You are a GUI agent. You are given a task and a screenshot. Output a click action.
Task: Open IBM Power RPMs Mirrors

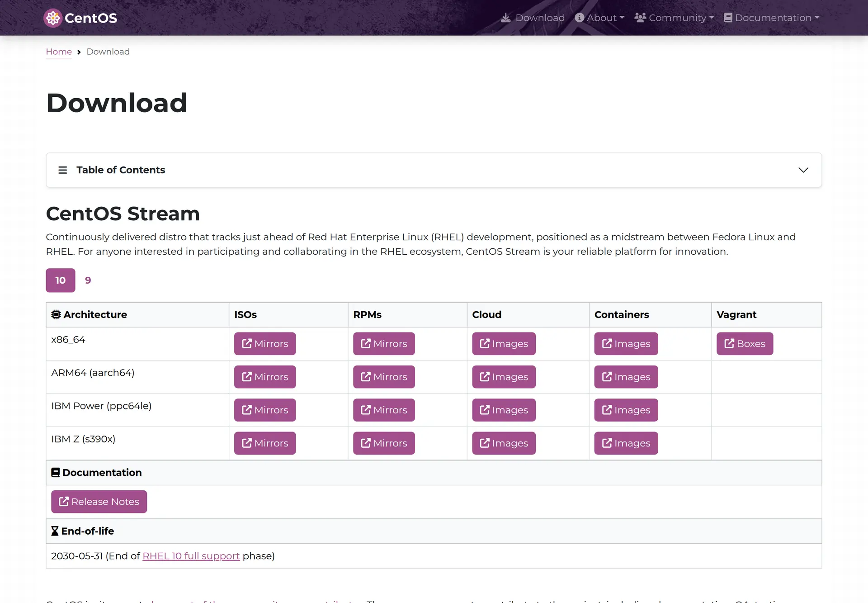point(384,410)
